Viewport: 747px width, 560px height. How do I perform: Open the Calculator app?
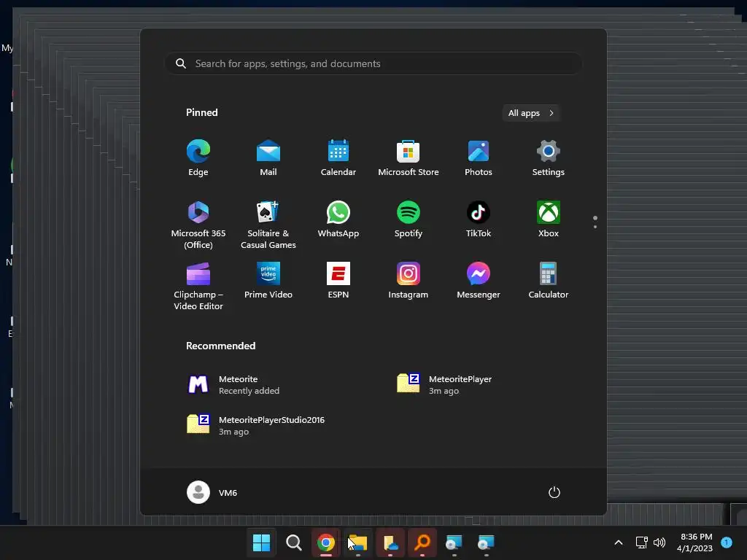pos(549,281)
